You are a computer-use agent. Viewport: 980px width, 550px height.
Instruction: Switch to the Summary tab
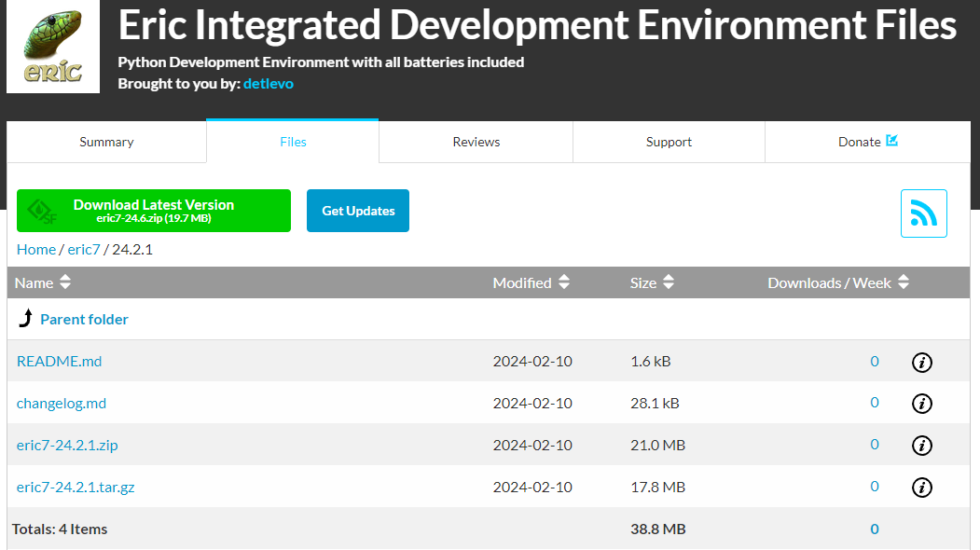(x=107, y=142)
